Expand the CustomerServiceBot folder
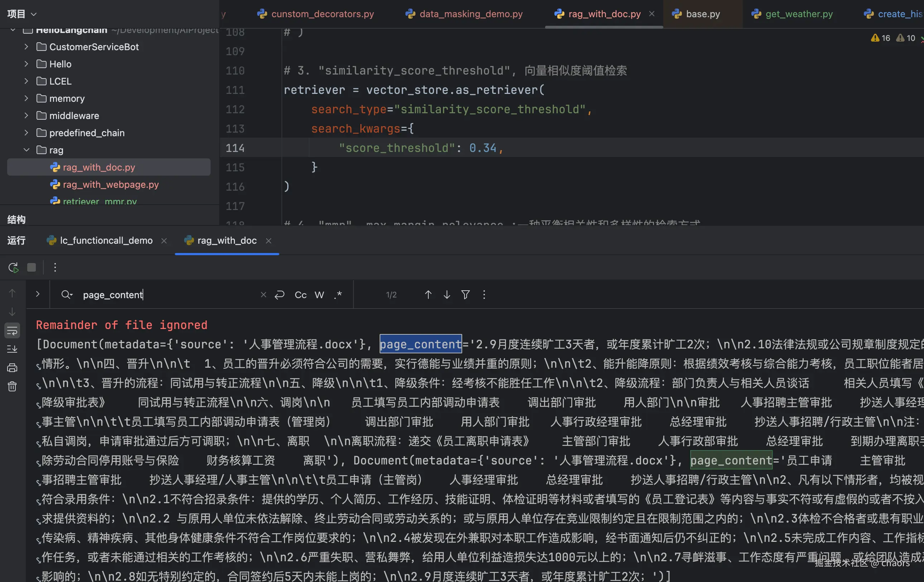The width and height of the screenshot is (924, 582). tap(26, 47)
